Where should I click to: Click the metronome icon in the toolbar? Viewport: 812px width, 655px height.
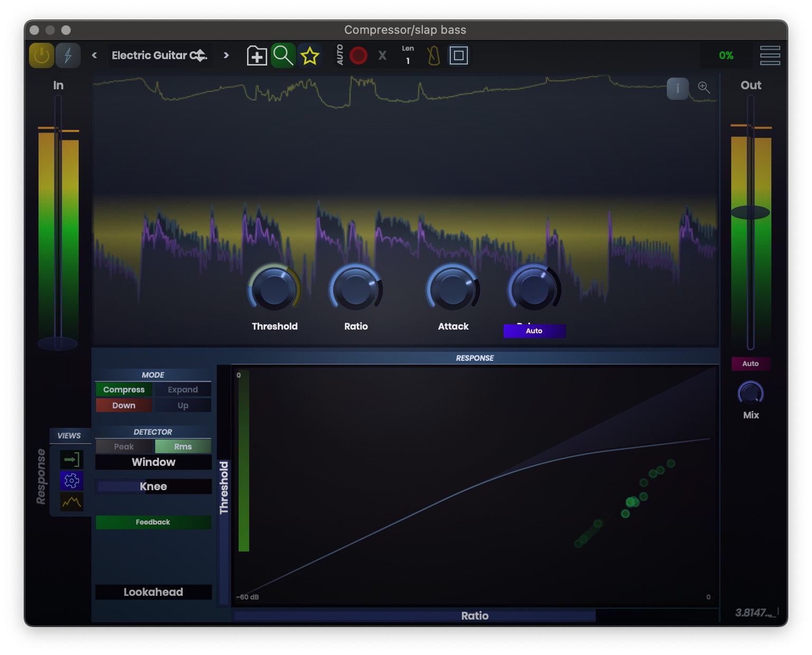pos(433,55)
